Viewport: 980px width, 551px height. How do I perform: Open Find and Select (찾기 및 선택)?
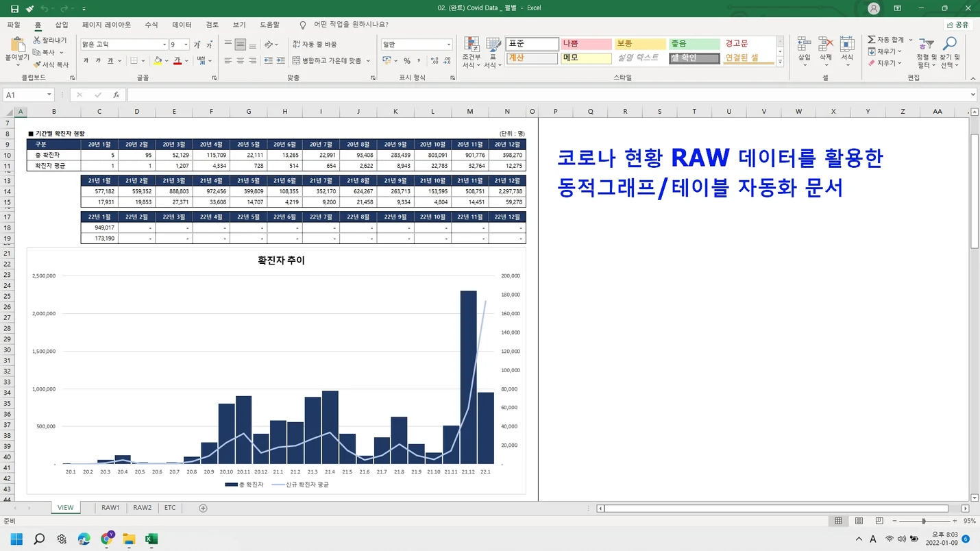click(x=950, y=52)
